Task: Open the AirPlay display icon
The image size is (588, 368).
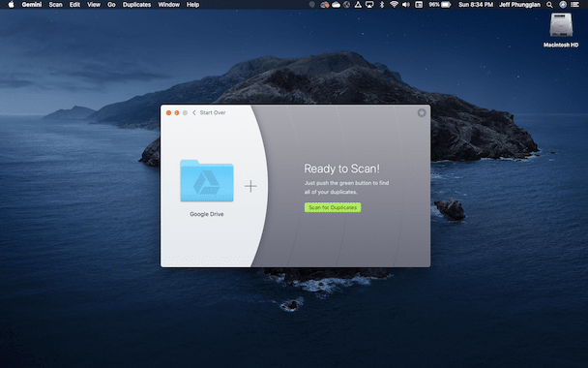Action: (369, 5)
